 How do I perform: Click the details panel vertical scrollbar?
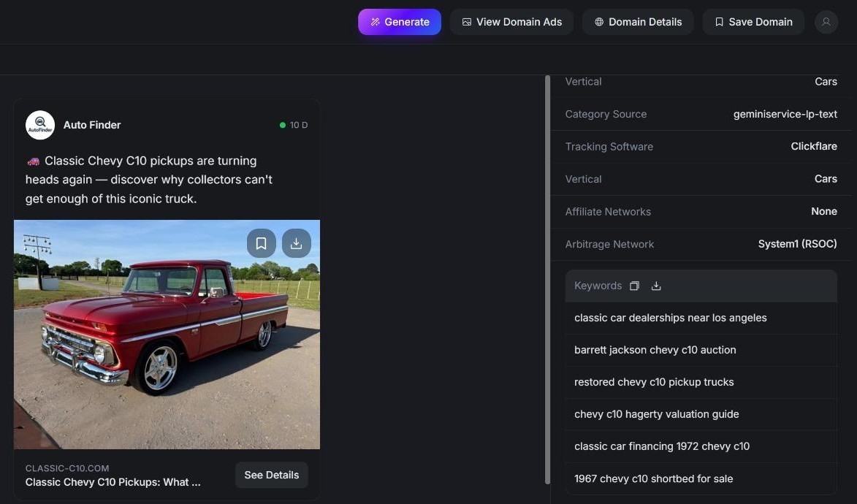point(547,279)
